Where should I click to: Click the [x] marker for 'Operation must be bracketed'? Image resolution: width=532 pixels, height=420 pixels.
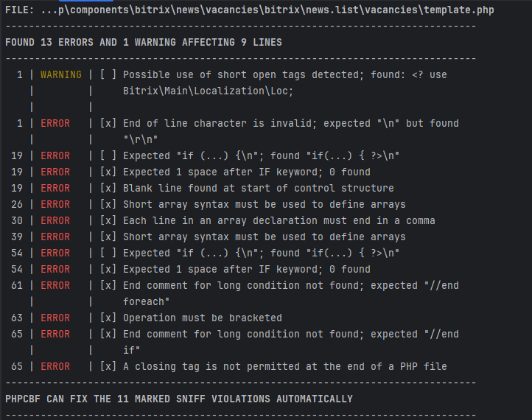pyautogui.click(x=108, y=318)
